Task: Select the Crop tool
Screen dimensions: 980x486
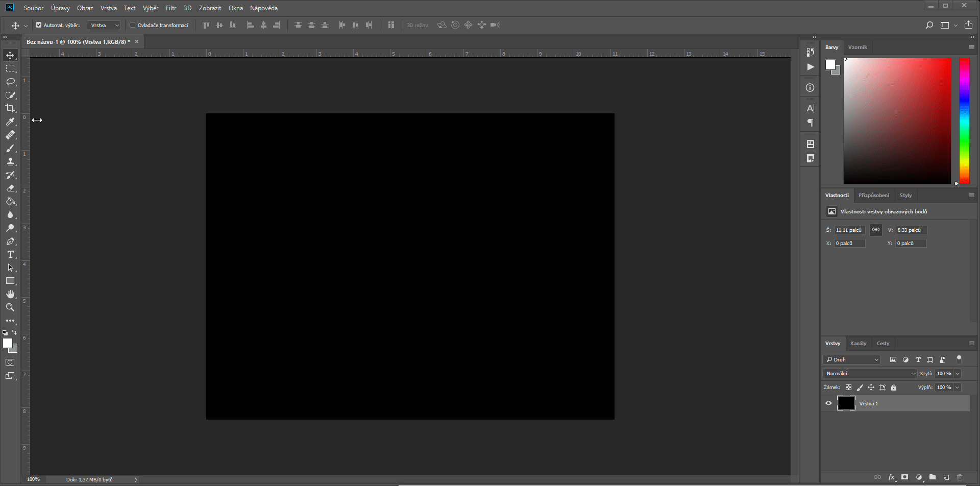Action: click(x=10, y=108)
